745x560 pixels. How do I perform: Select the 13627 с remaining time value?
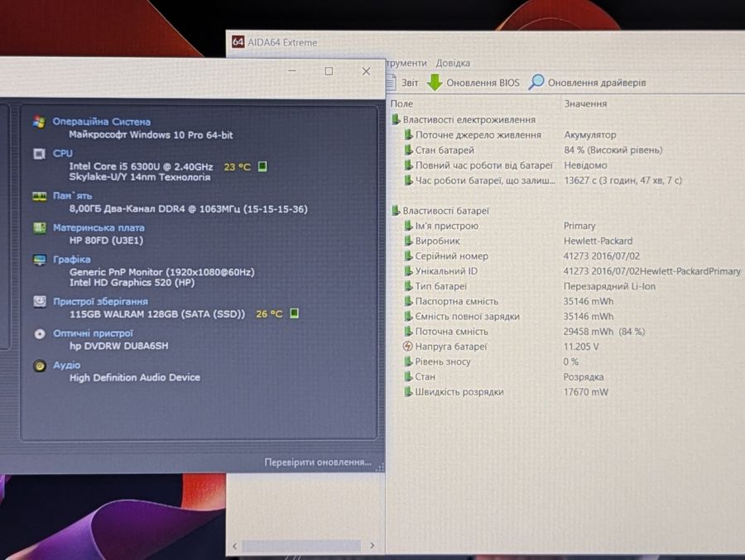(622, 180)
